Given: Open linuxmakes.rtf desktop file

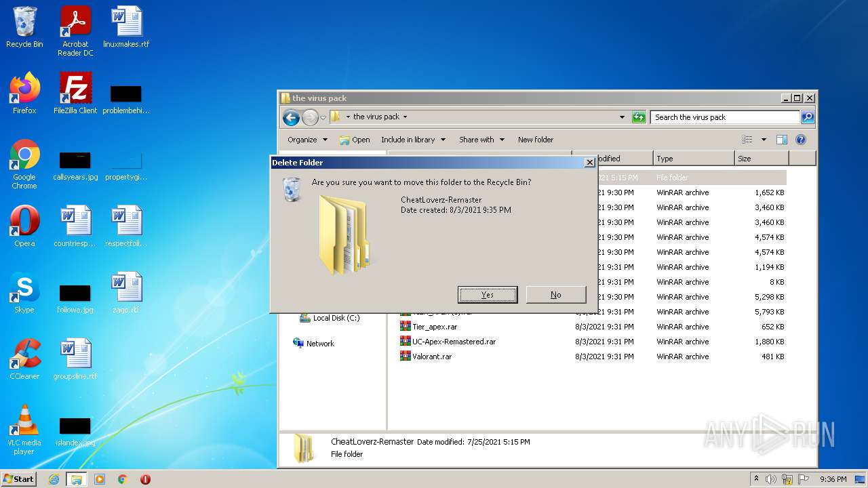Looking at the screenshot, I should coord(126,28).
